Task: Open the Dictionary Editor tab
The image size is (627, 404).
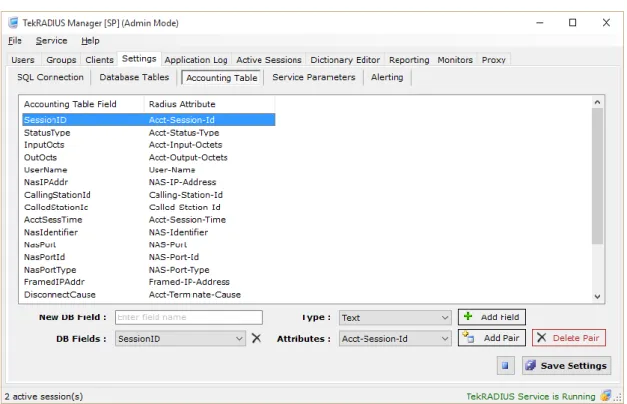Action: click(345, 60)
